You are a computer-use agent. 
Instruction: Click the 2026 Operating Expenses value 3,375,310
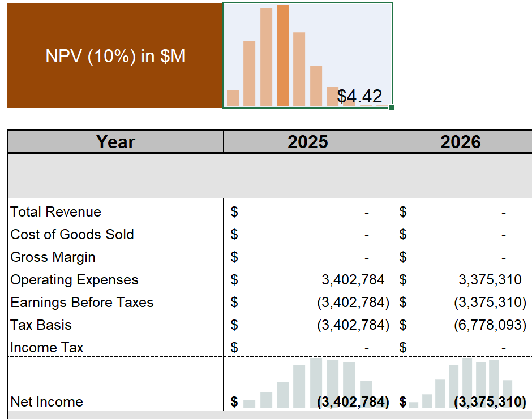click(490, 280)
